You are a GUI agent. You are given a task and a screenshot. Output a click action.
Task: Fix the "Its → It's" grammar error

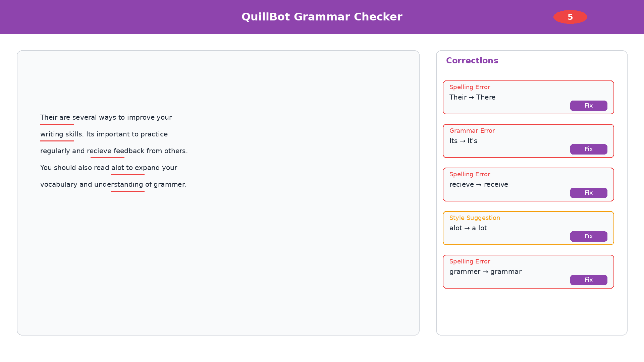tap(589, 149)
